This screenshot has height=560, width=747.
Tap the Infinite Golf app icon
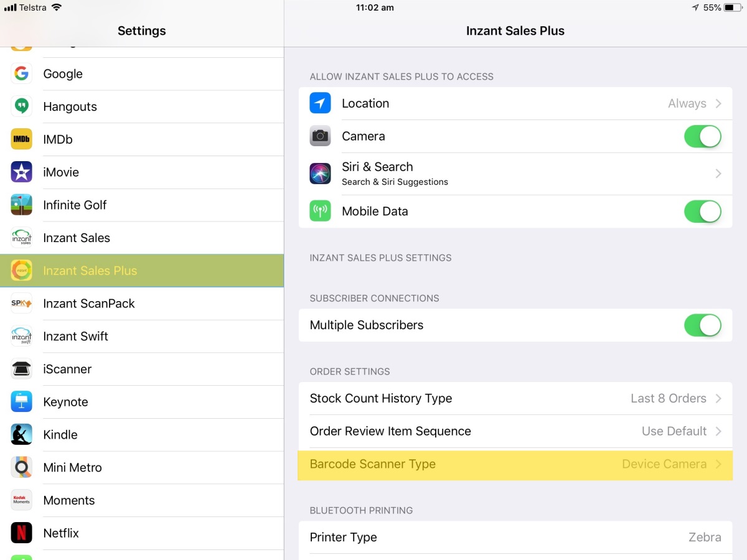22,205
